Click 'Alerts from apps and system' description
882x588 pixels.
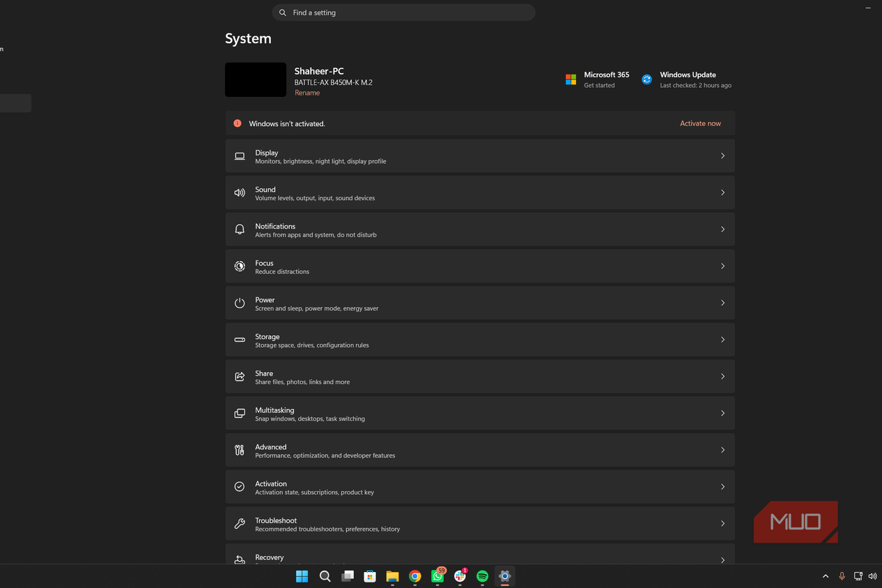point(316,235)
